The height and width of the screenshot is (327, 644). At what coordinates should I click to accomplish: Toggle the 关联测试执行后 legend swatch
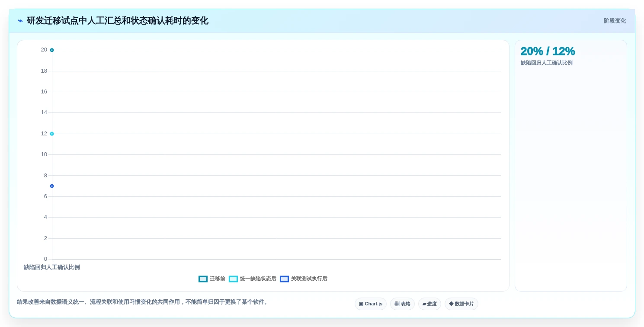pyautogui.click(x=284, y=279)
